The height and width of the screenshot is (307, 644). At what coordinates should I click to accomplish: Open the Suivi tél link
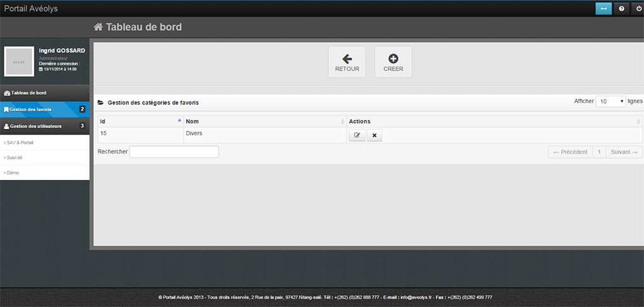[x=14, y=157]
